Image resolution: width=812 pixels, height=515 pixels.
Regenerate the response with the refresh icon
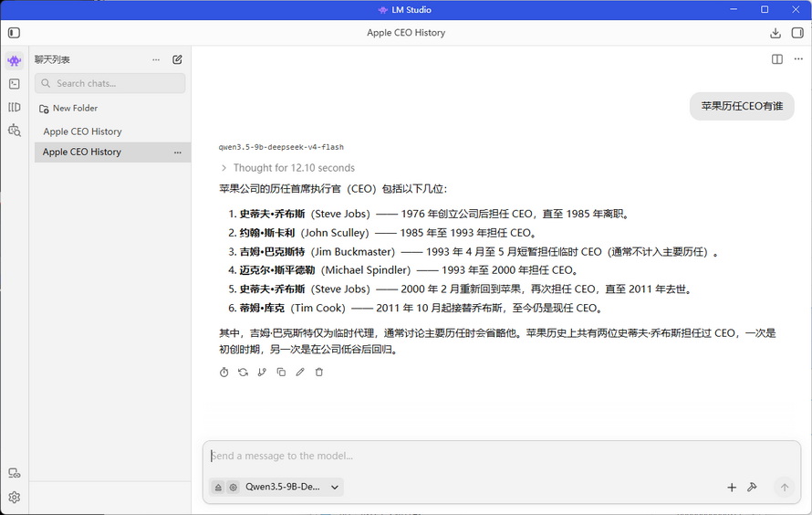click(x=243, y=372)
